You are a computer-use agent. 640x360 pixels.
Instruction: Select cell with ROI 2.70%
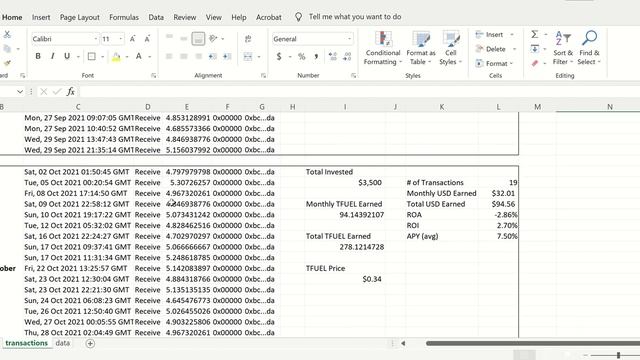(x=498, y=225)
